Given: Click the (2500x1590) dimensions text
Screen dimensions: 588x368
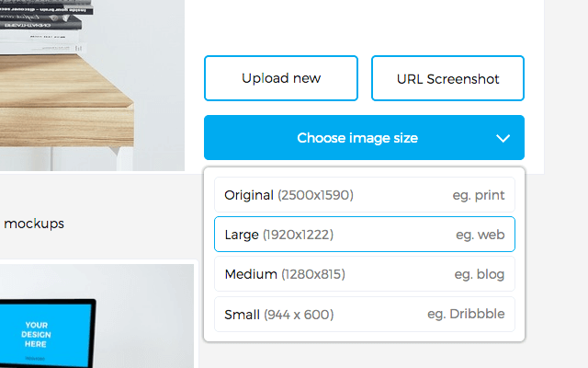Looking at the screenshot, I should 315,195.
